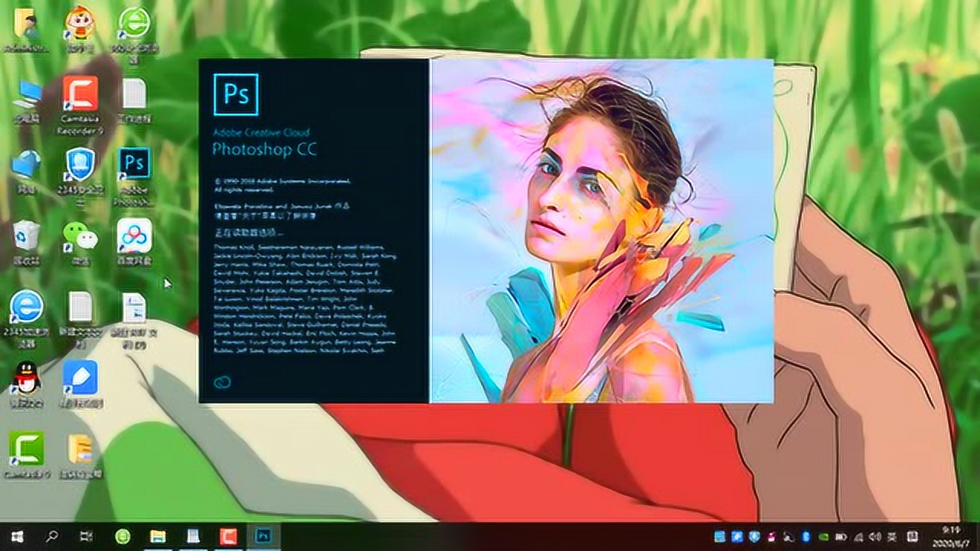980x551 pixels.
Task: Open the This PC desktop icon
Action: (26, 101)
